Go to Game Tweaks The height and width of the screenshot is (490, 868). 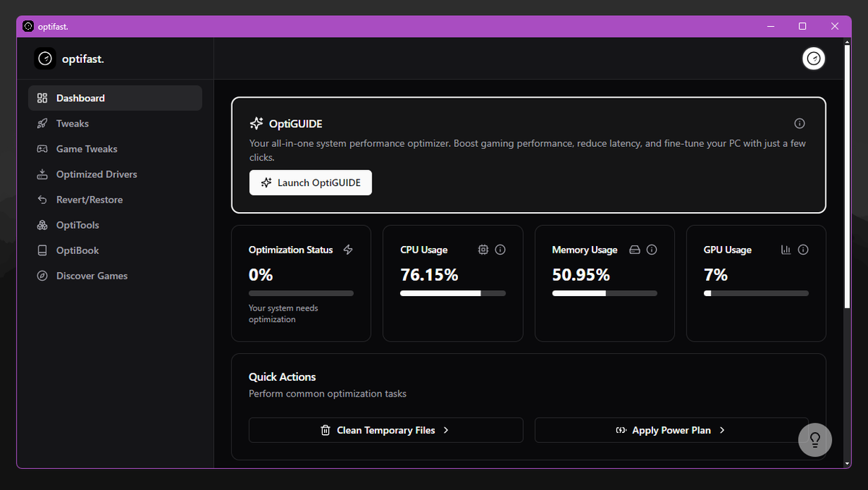(x=115, y=149)
